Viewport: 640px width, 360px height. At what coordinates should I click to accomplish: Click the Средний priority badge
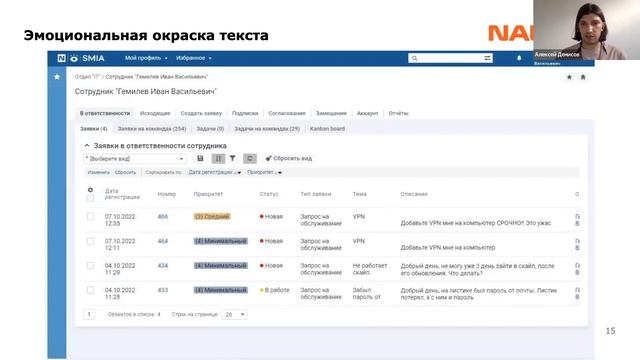(x=212, y=217)
